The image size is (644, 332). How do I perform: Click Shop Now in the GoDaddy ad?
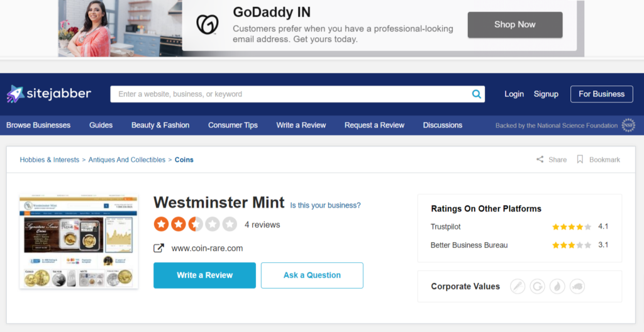[x=515, y=25]
